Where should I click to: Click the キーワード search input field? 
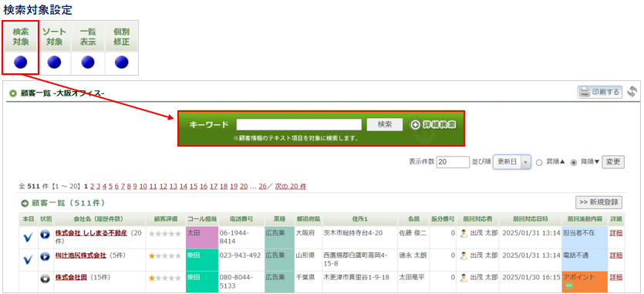[299, 124]
